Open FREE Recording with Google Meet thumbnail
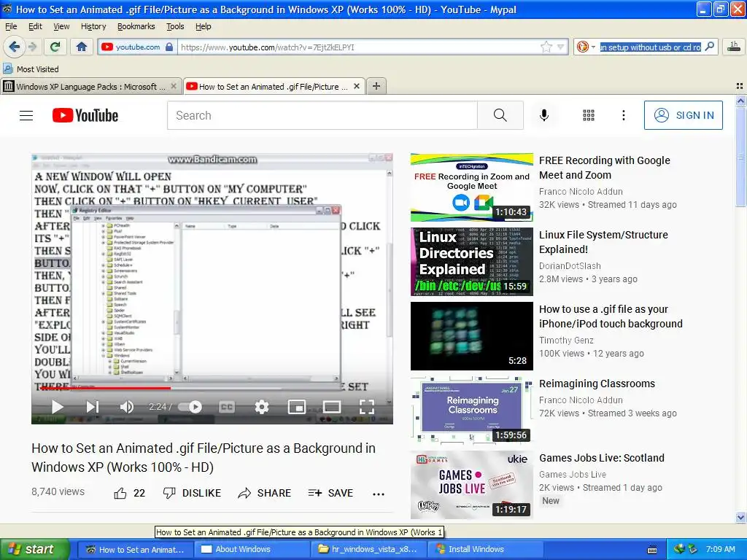The height and width of the screenshot is (560, 747). click(x=472, y=187)
